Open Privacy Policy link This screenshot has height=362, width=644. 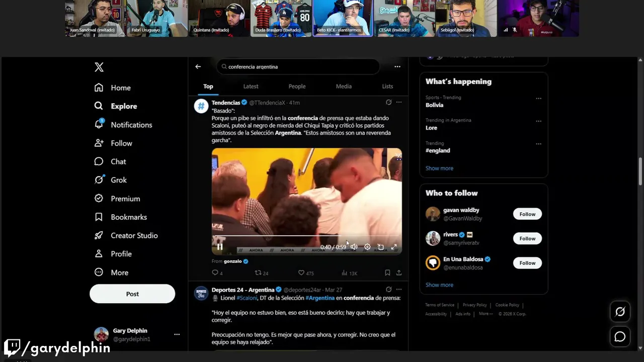click(x=475, y=305)
